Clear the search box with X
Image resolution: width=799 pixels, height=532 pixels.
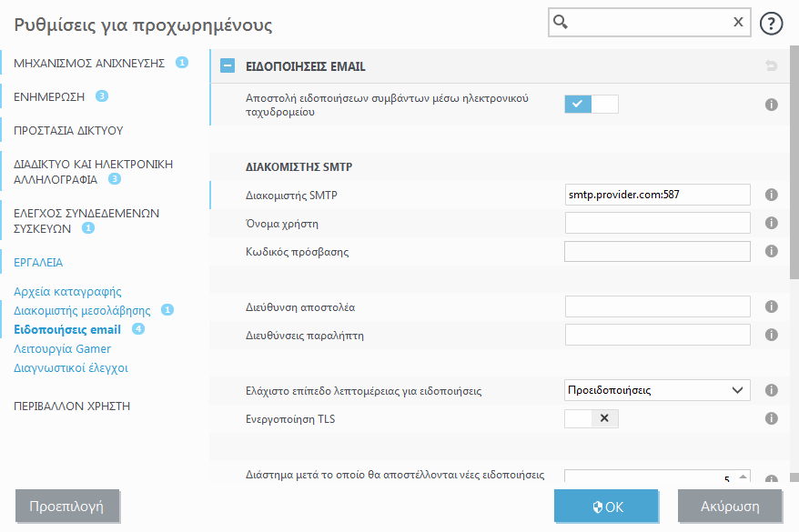click(738, 23)
